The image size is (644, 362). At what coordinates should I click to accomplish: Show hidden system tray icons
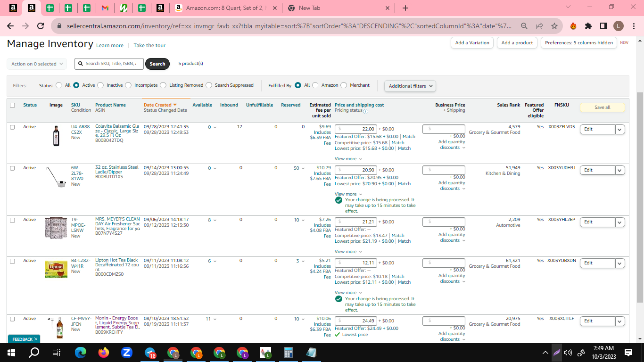(x=545, y=352)
